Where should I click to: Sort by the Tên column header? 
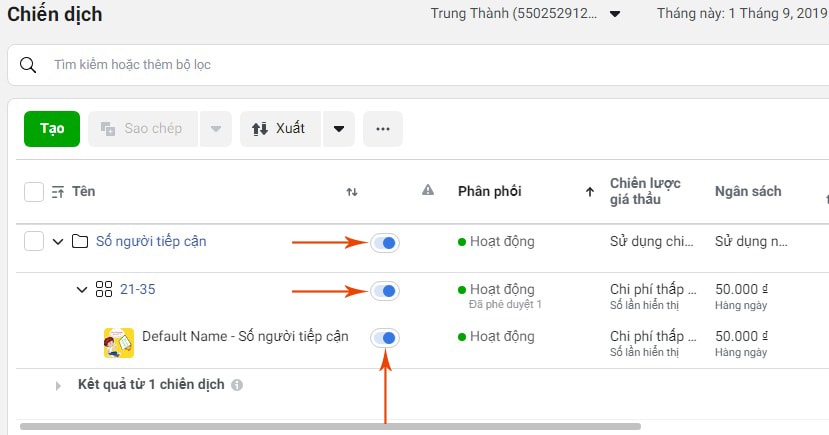[x=84, y=191]
